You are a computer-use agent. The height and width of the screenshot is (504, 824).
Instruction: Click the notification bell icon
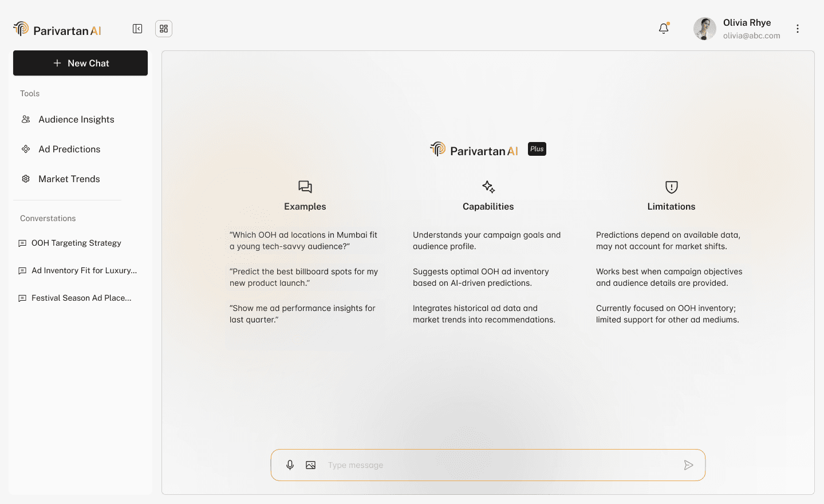tap(664, 29)
